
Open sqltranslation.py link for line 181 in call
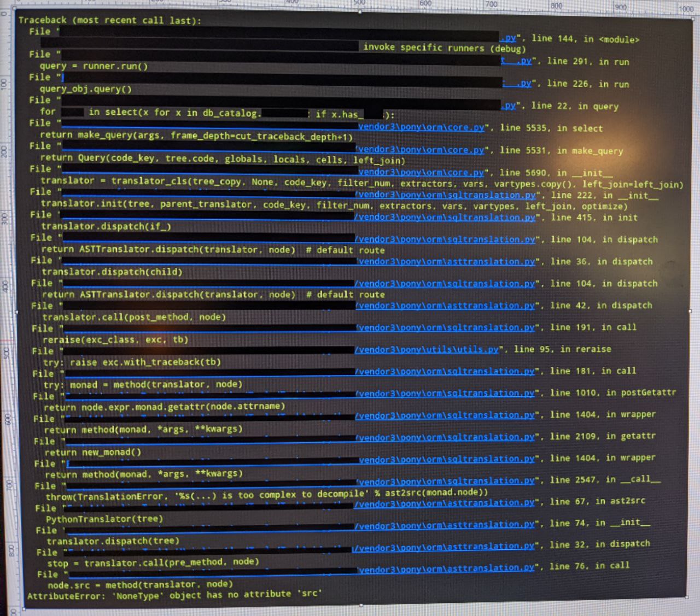[x=445, y=371]
